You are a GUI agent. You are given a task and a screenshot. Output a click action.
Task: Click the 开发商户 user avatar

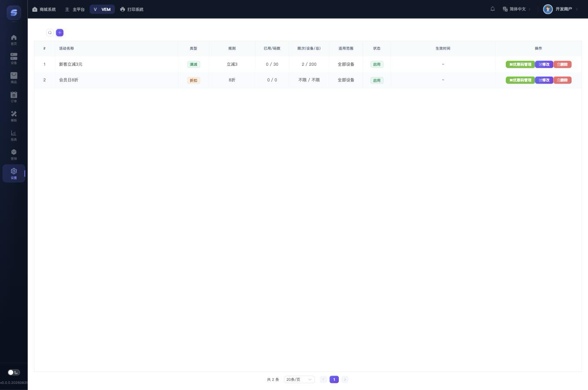click(x=548, y=9)
